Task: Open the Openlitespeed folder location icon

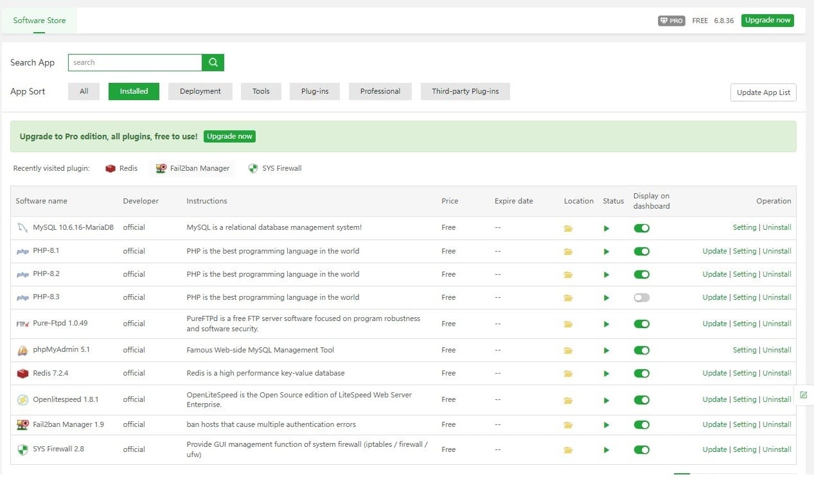Action: 568,400
